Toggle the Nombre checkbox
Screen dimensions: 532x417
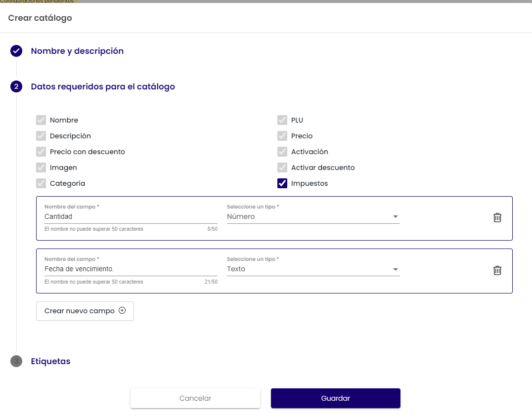pos(41,120)
